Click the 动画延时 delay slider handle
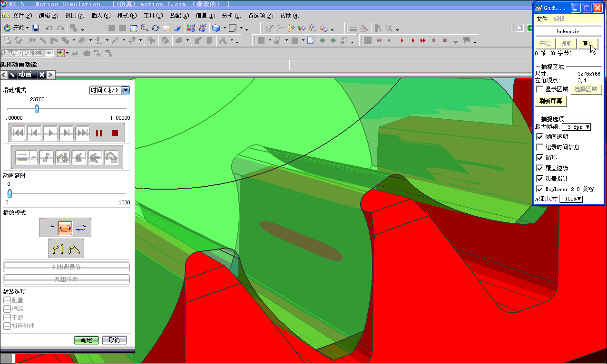 tap(9, 193)
